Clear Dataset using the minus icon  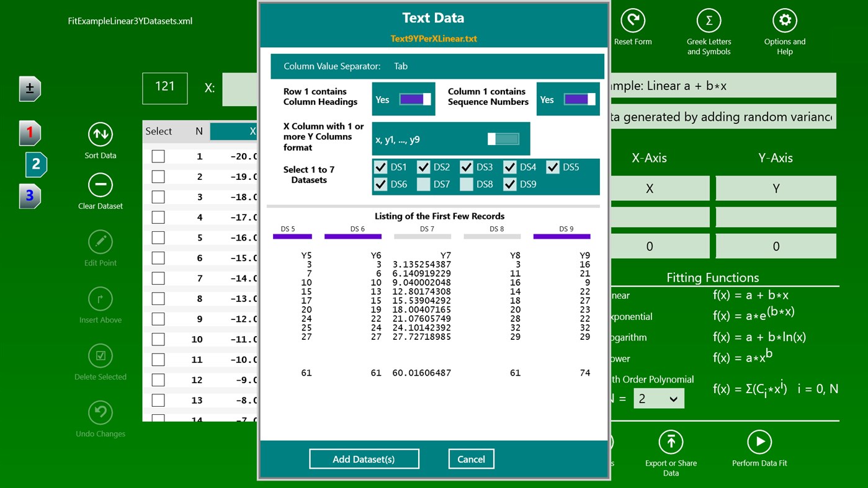(x=100, y=185)
